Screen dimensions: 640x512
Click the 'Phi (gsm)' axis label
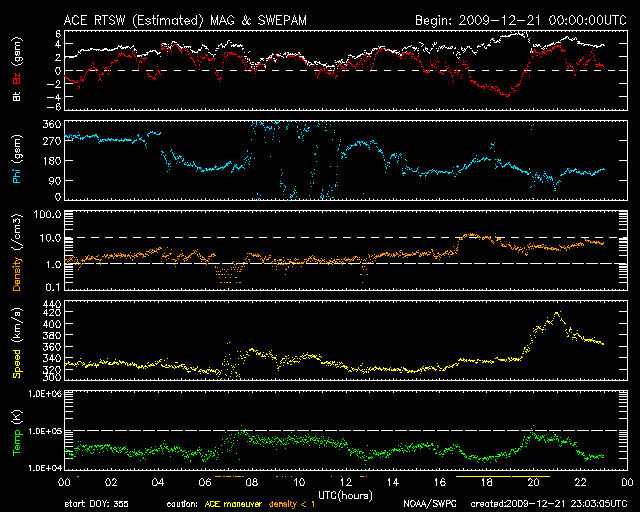(17, 159)
